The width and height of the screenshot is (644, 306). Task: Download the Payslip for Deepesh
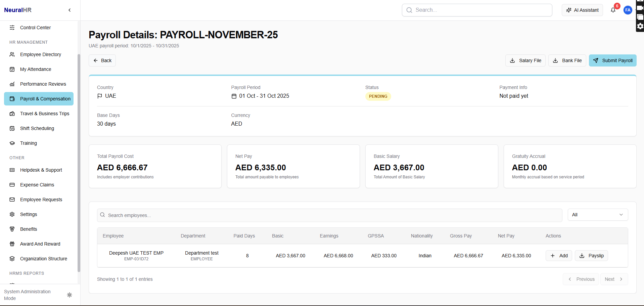pos(591,256)
